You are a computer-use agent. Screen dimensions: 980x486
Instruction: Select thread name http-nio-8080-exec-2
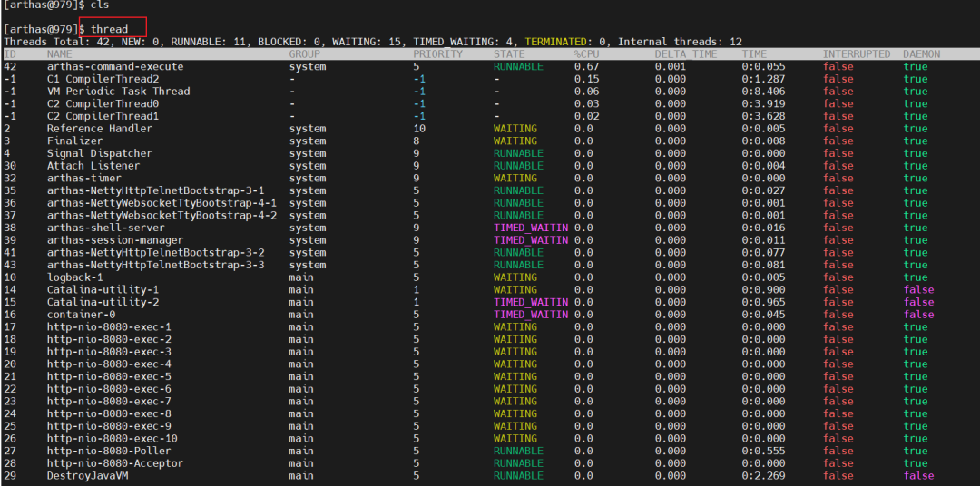[109, 339]
